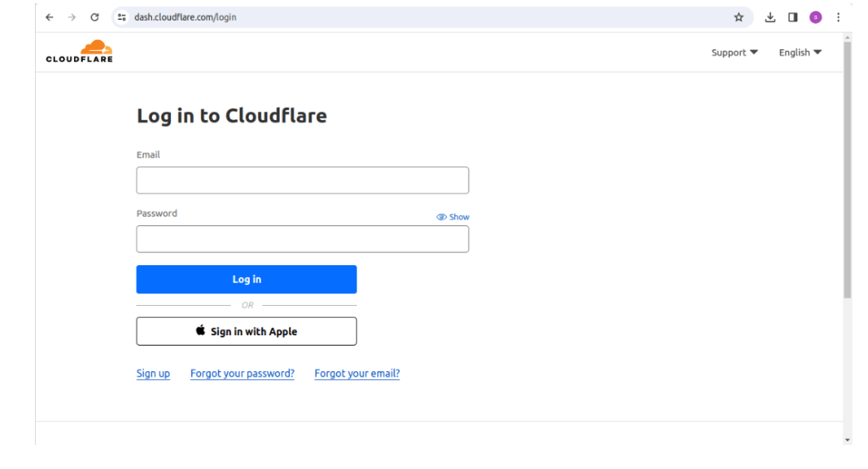Click the browser profile avatar icon
The image size is (868, 469).
pyautogui.click(x=814, y=17)
